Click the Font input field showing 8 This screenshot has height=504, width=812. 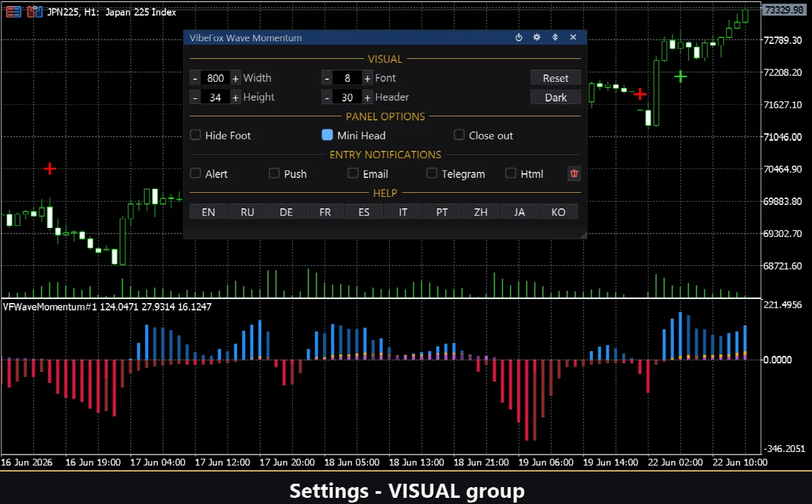(347, 78)
